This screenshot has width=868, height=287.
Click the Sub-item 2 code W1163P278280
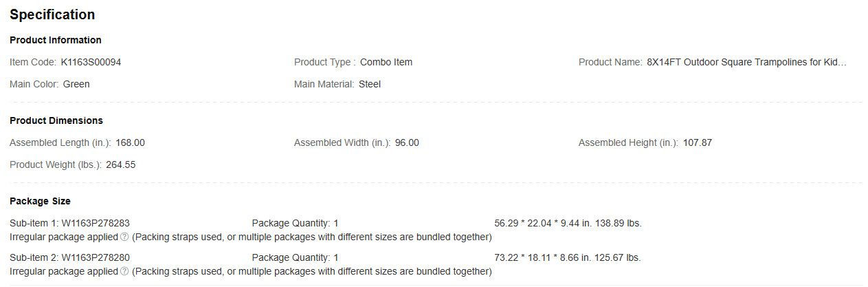click(96, 257)
